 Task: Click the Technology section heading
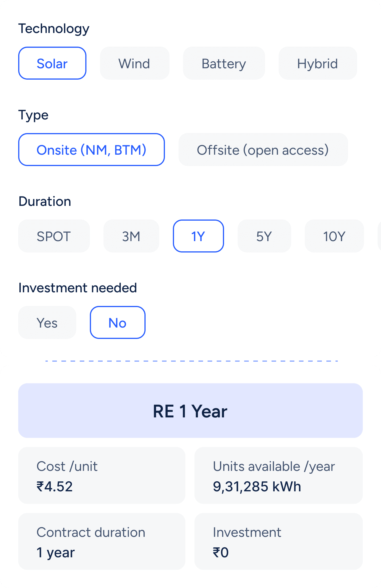click(54, 28)
